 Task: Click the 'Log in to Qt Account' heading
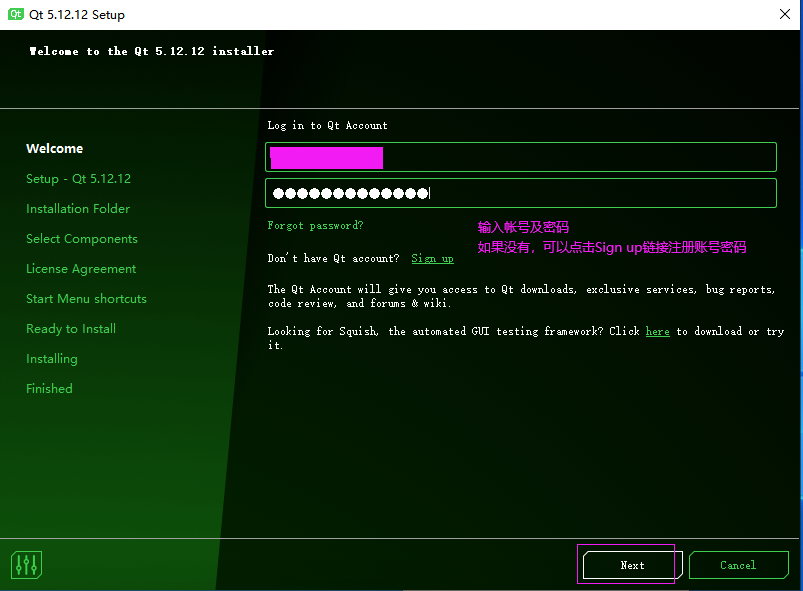(x=328, y=125)
